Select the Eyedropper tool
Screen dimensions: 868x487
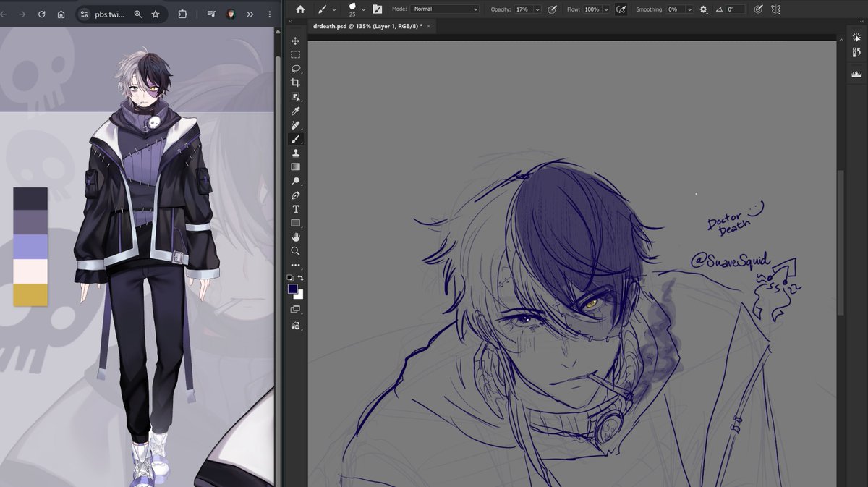[295, 111]
